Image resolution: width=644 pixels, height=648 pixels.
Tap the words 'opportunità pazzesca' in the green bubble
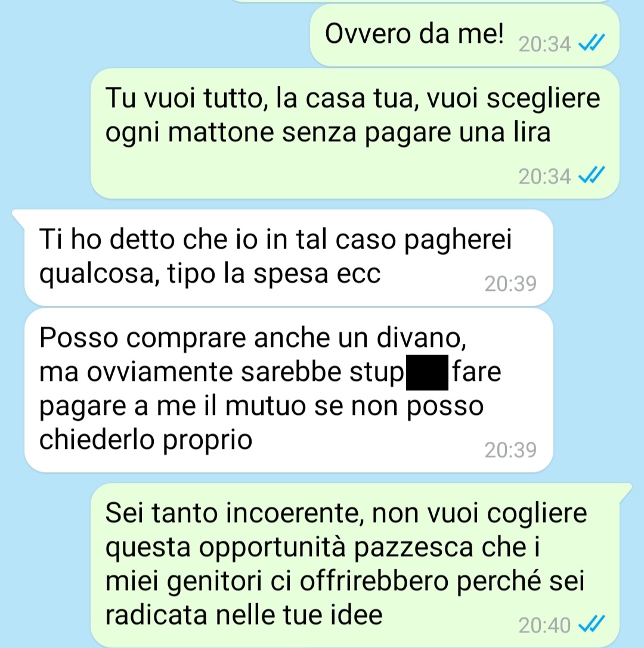pyautogui.click(x=336, y=547)
